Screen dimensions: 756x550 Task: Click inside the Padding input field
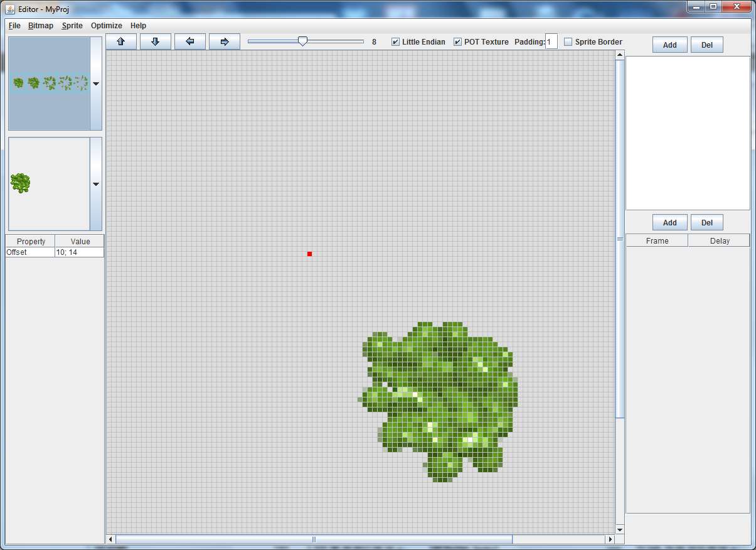pos(551,41)
